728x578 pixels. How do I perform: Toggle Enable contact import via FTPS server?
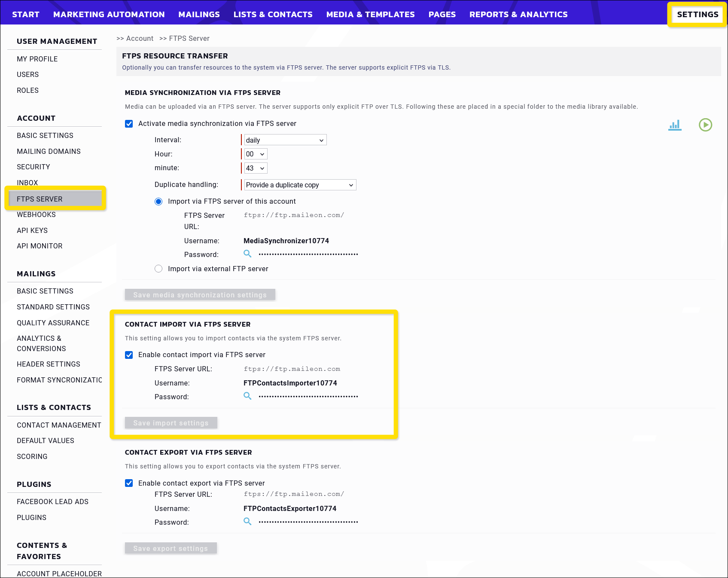tap(129, 355)
